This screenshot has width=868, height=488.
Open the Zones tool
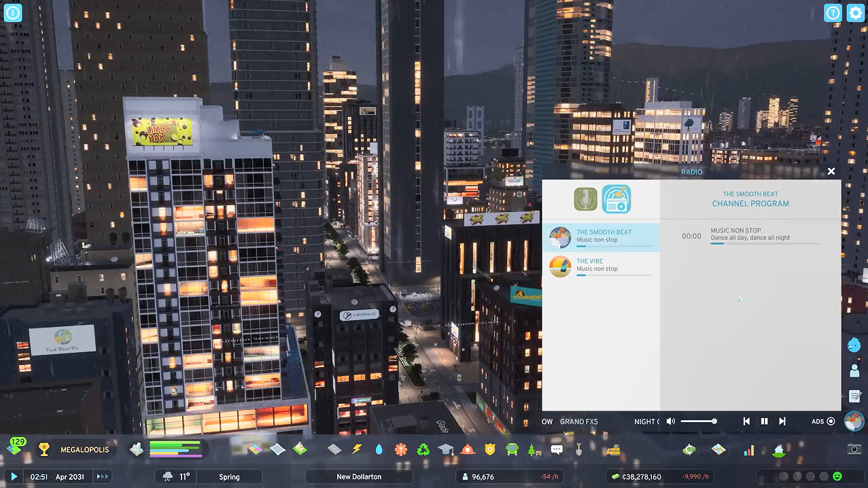(x=255, y=449)
